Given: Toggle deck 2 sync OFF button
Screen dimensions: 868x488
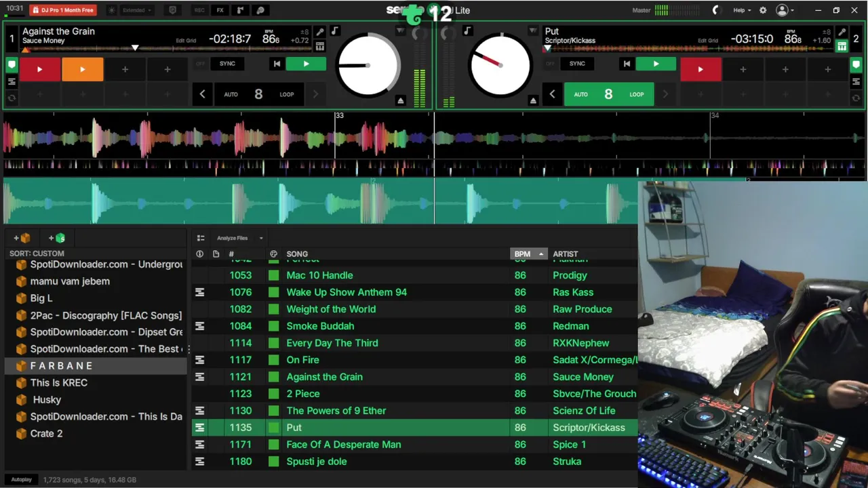Looking at the screenshot, I should tap(550, 64).
